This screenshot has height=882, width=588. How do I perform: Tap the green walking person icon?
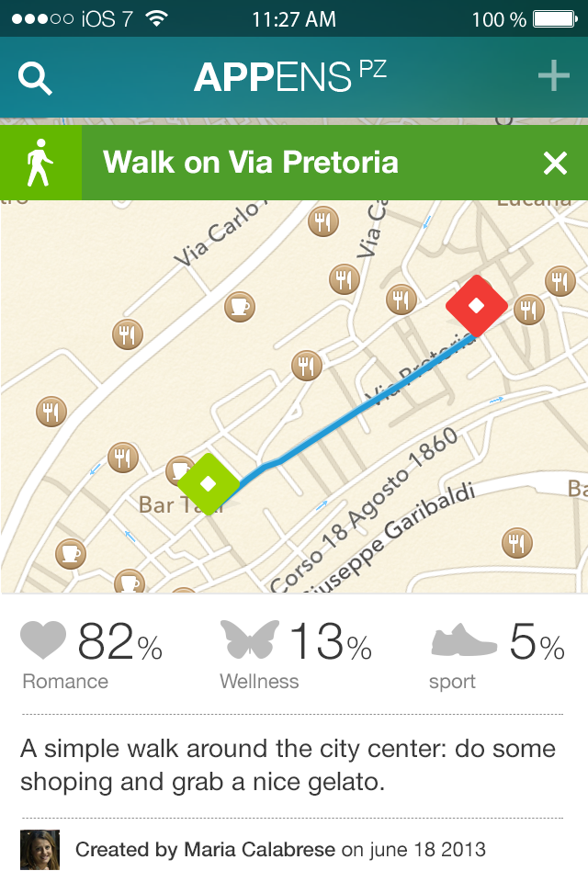coord(40,163)
